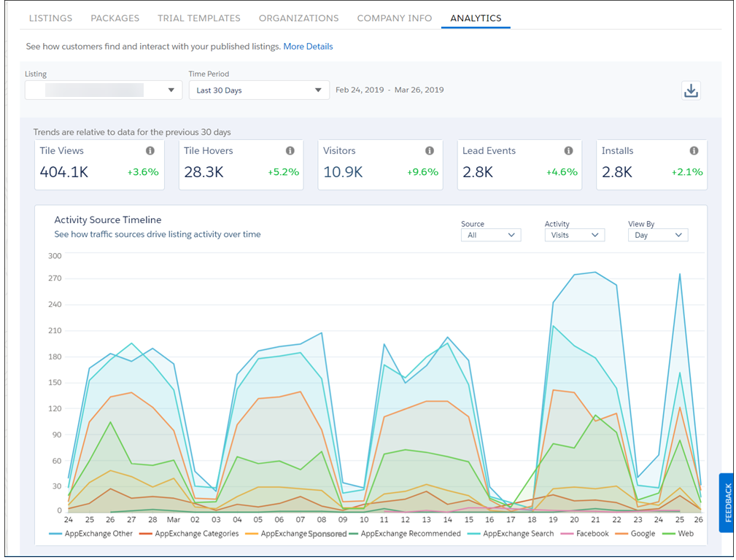The image size is (736, 560).
Task: Click the 21 date label on x-axis
Action: coord(595,520)
